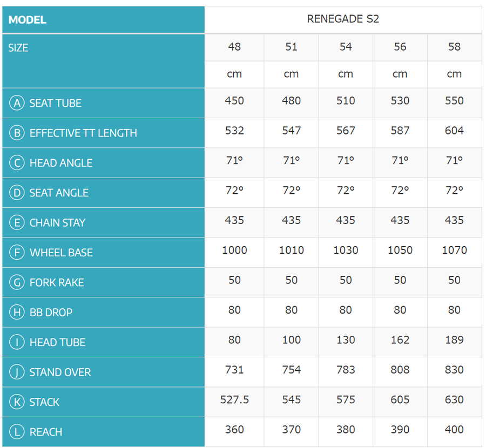Screen dimensions: 486x448
Task: Click the circled D icon beside Seat Angle
Action: point(17,193)
